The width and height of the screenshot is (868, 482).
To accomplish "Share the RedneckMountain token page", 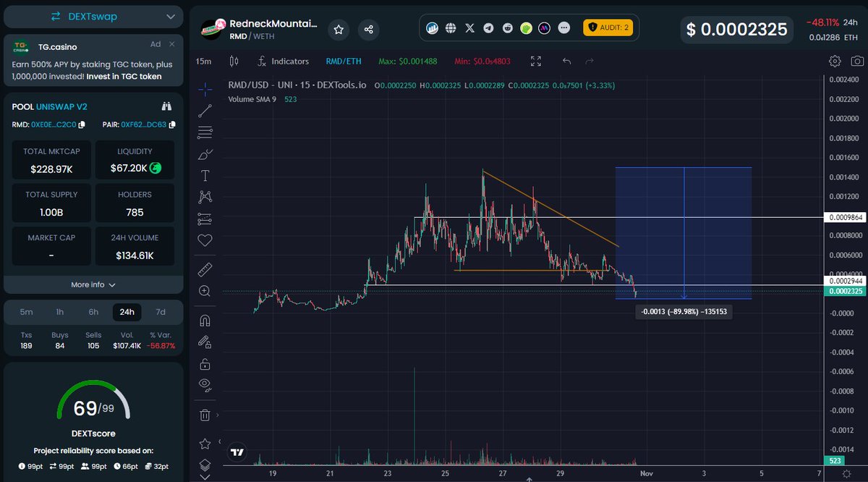I will coord(369,30).
